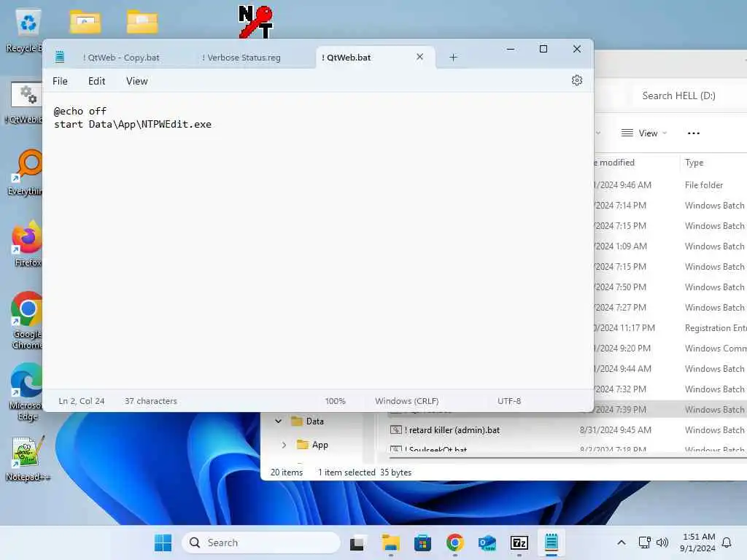747x560 pixels.
Task: Click the taskbar Search box
Action: tap(261, 542)
